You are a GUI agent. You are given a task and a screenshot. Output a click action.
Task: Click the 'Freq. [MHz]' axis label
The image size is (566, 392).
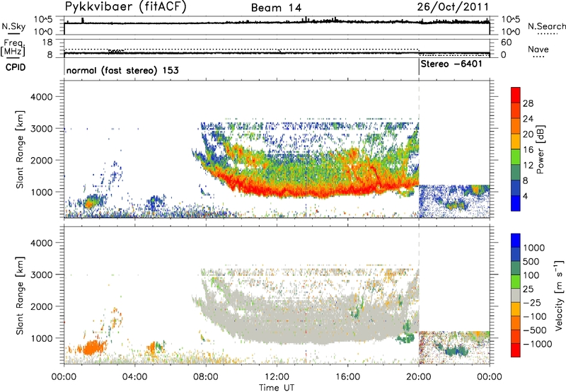tap(13, 47)
